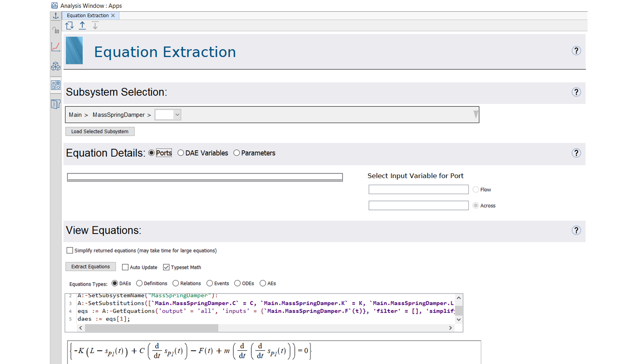Open help for Subsystem Selection section
The height and width of the screenshot is (364, 637).
[x=576, y=92]
